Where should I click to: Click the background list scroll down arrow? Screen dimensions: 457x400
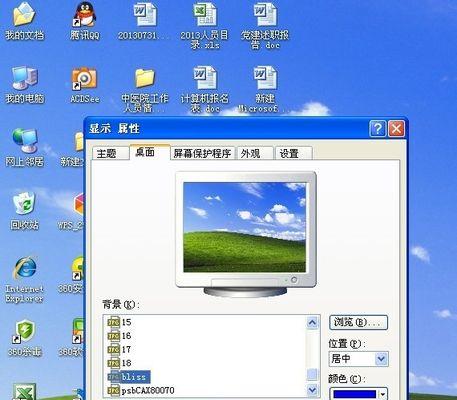(x=312, y=389)
